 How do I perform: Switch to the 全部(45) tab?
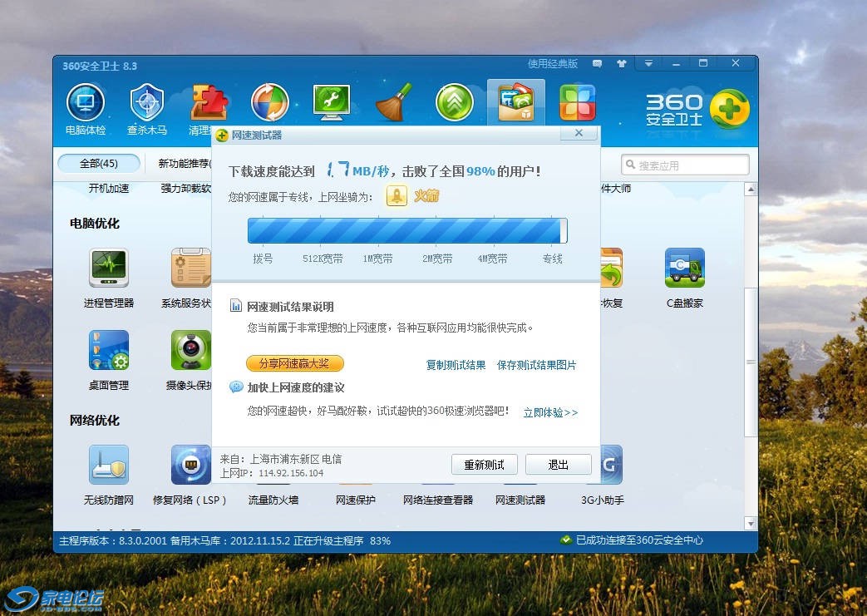tap(99, 164)
